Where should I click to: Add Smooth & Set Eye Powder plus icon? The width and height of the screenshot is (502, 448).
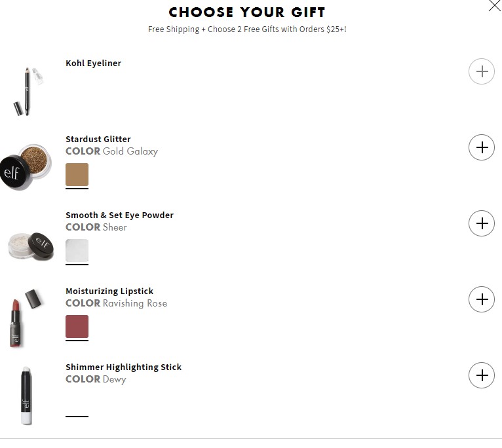482,223
